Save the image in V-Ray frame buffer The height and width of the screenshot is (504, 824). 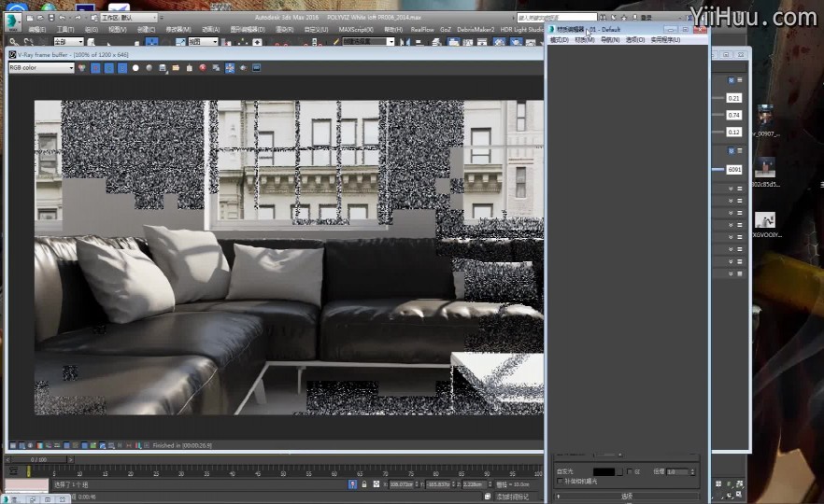tap(163, 68)
